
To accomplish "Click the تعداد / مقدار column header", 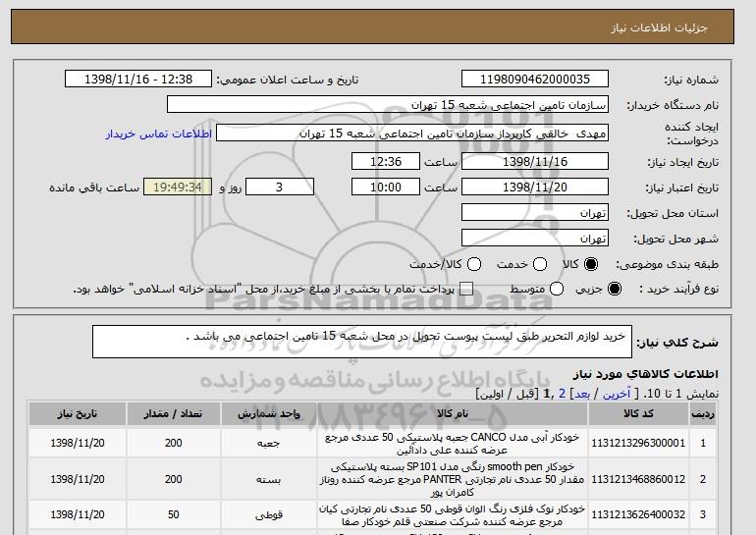I will 173,414.
